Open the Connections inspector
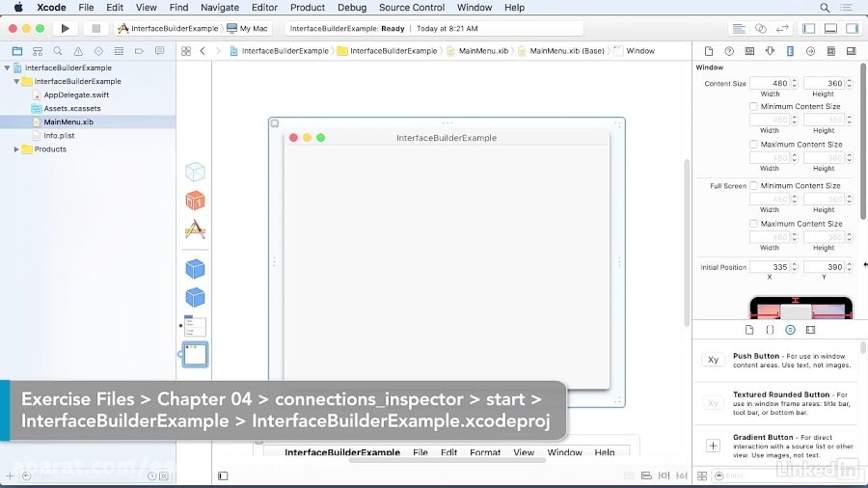868x488 pixels. point(810,51)
